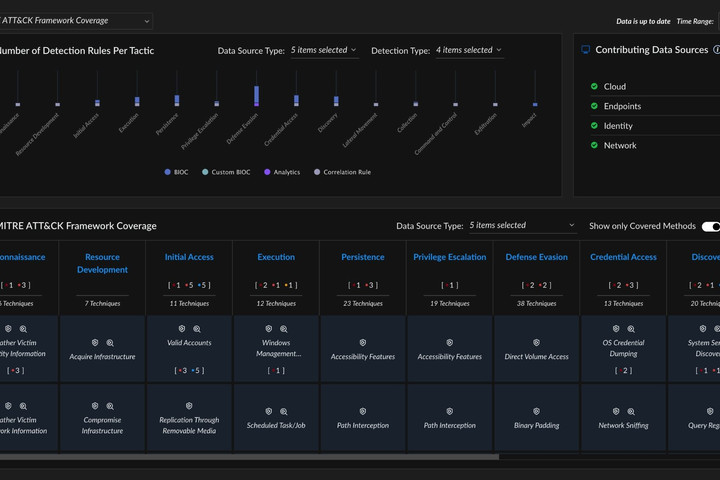Select the Endpoints data source row
The image size is (720, 480).
click(x=655, y=106)
